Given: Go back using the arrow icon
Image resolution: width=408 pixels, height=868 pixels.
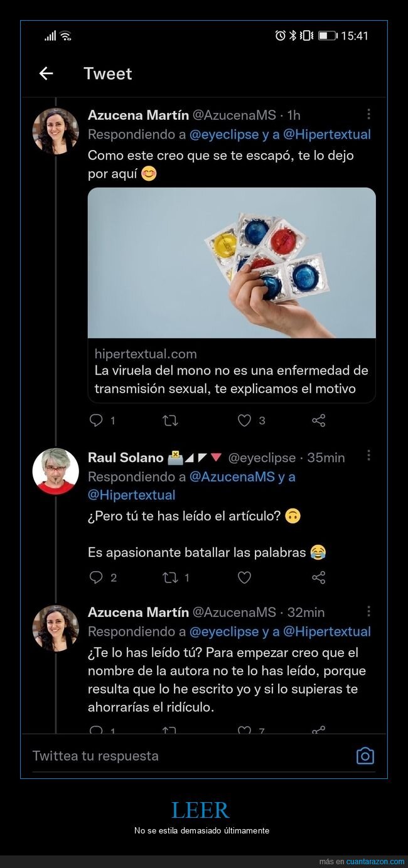Looking at the screenshot, I should click(x=46, y=73).
